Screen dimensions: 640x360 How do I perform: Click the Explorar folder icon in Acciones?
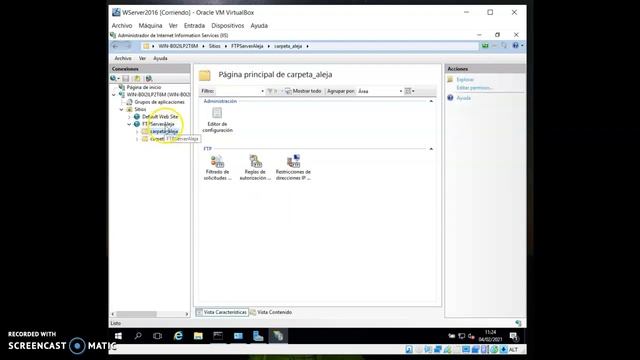(x=450, y=80)
